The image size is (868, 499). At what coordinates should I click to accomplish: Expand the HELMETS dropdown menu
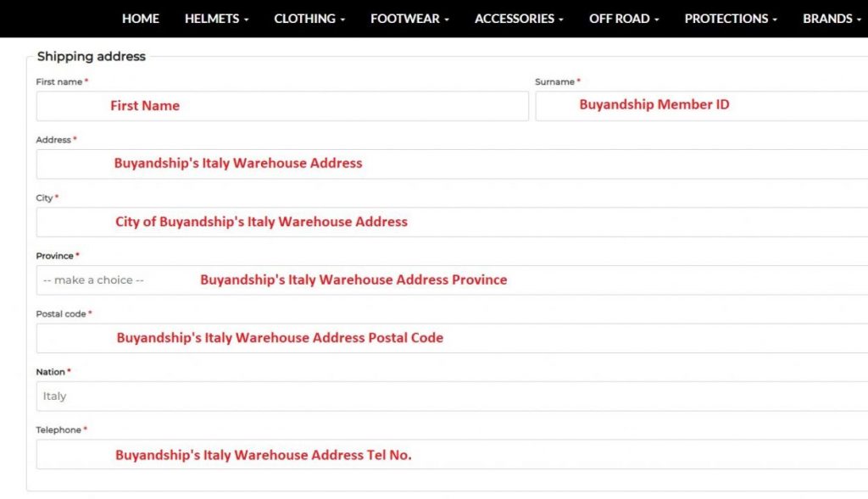click(216, 19)
